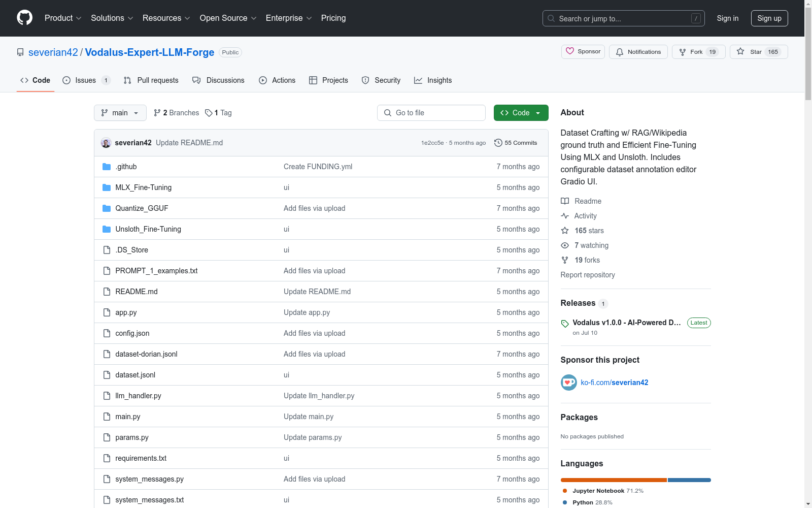Open the PROMPT_1_examples.txt file
The width and height of the screenshot is (812, 508).
pyautogui.click(x=156, y=271)
